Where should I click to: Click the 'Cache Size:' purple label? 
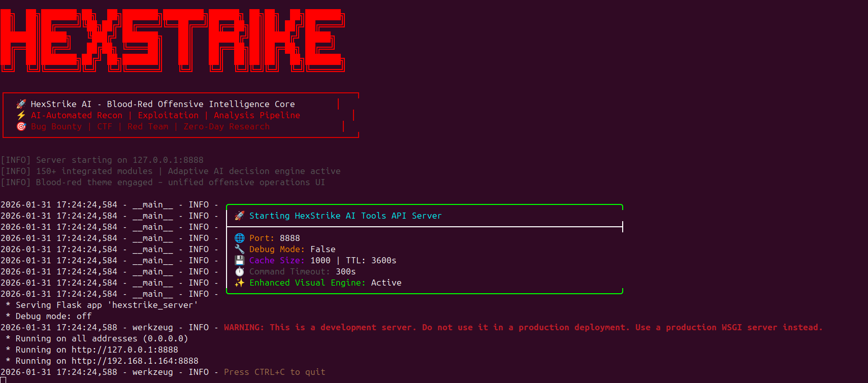(x=277, y=260)
